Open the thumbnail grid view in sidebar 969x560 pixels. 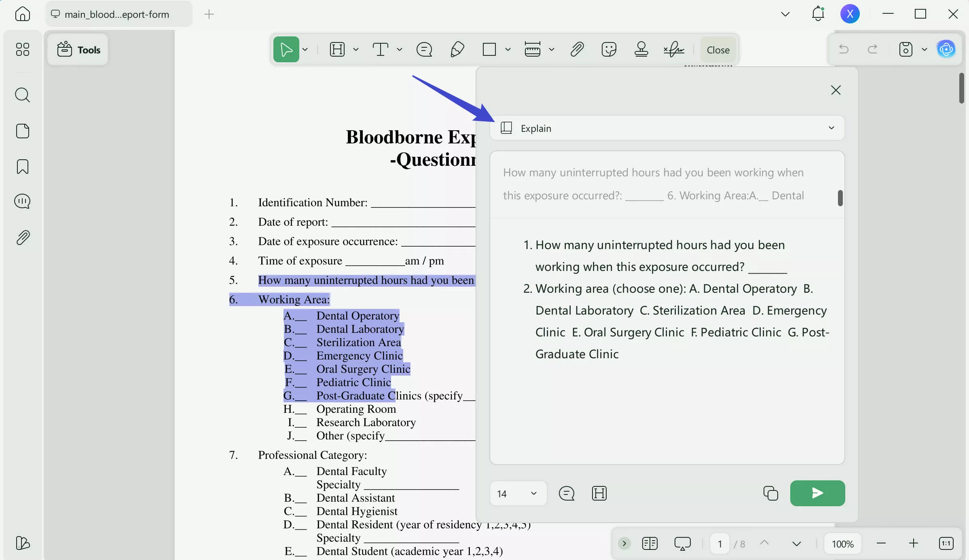pyautogui.click(x=22, y=49)
